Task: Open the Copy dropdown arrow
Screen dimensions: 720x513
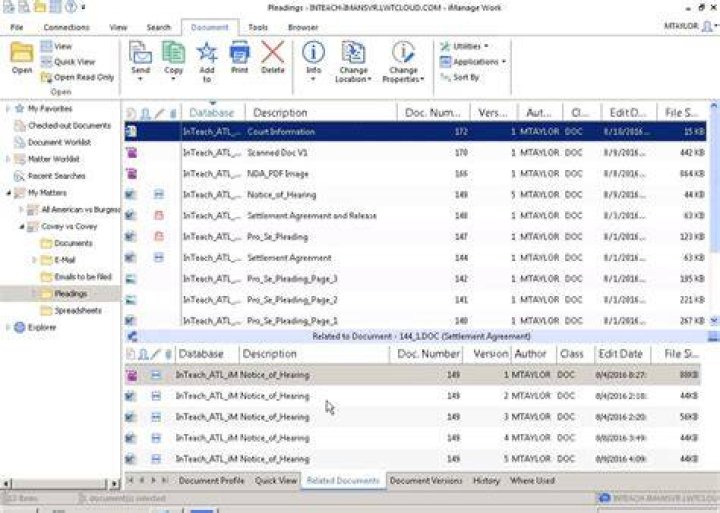Action: (x=173, y=79)
